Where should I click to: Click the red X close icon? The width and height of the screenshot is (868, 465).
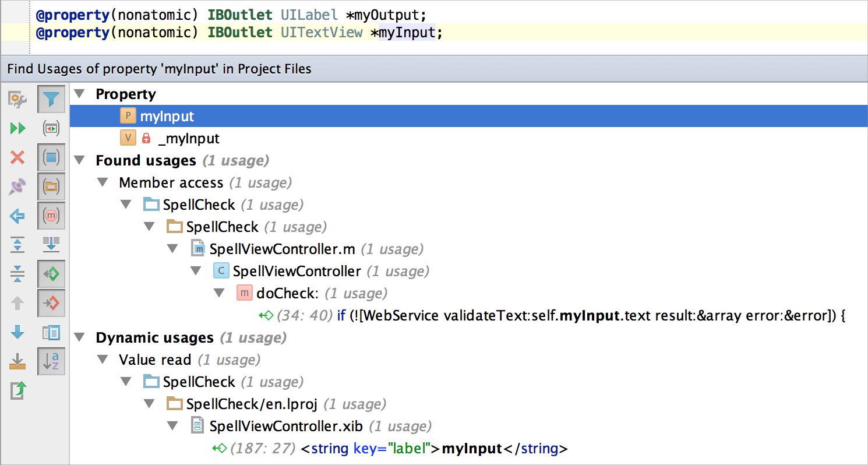(x=17, y=157)
